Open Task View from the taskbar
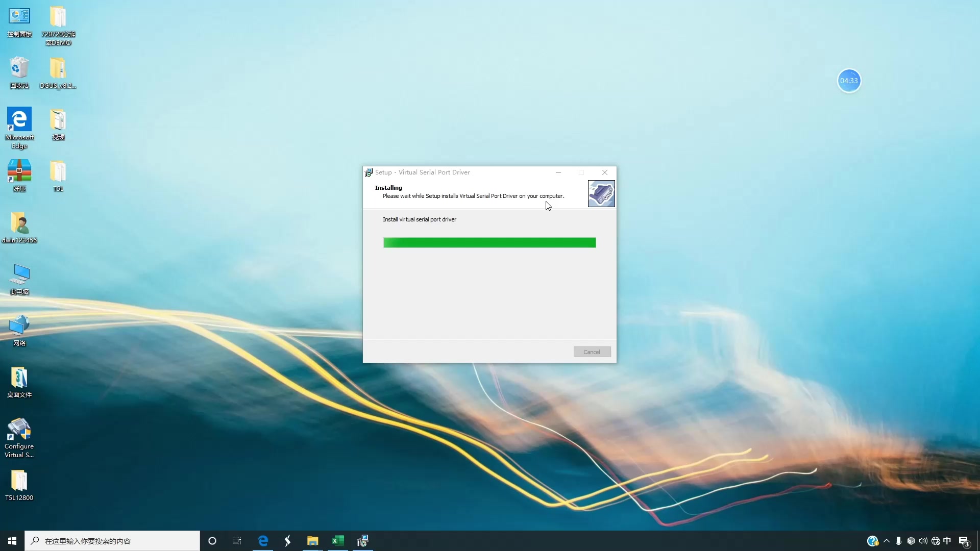This screenshot has height=551, width=980. pos(237,541)
